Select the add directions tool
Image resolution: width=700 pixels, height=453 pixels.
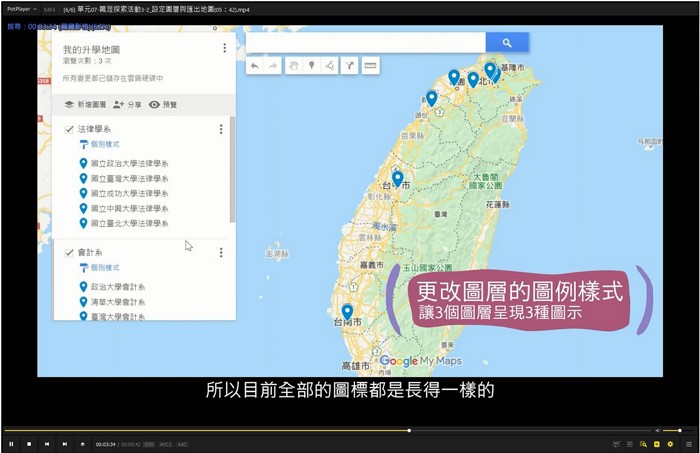349,66
